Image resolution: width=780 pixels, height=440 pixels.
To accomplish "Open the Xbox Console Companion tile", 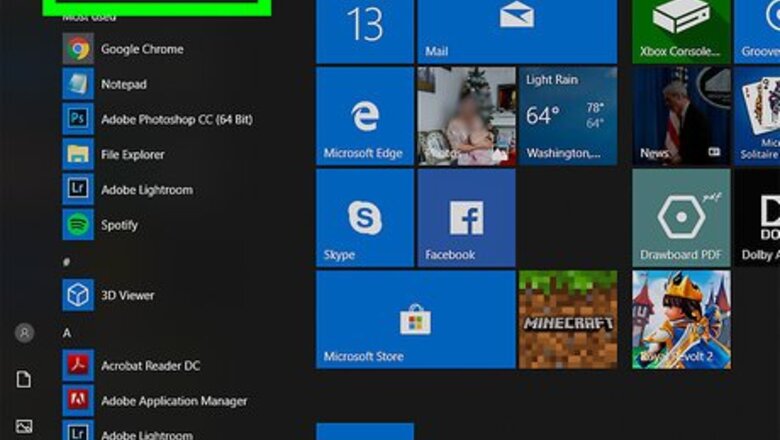I will pyautogui.click(x=682, y=31).
